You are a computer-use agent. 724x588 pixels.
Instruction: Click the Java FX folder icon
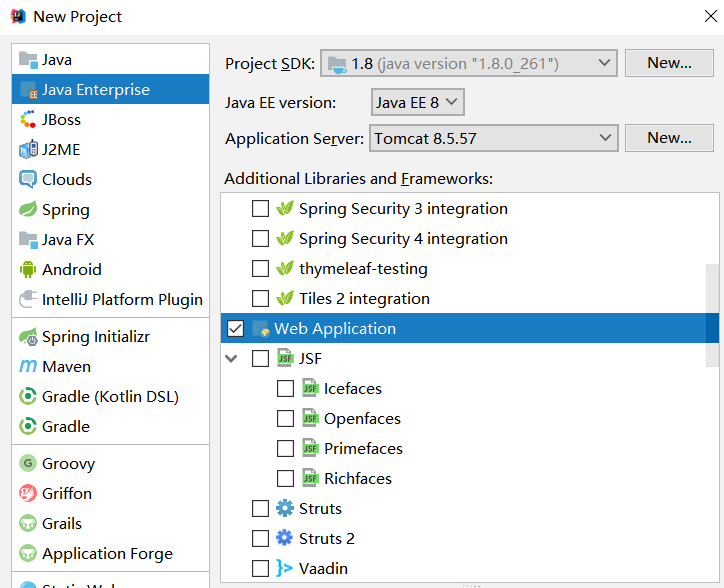tap(28, 240)
